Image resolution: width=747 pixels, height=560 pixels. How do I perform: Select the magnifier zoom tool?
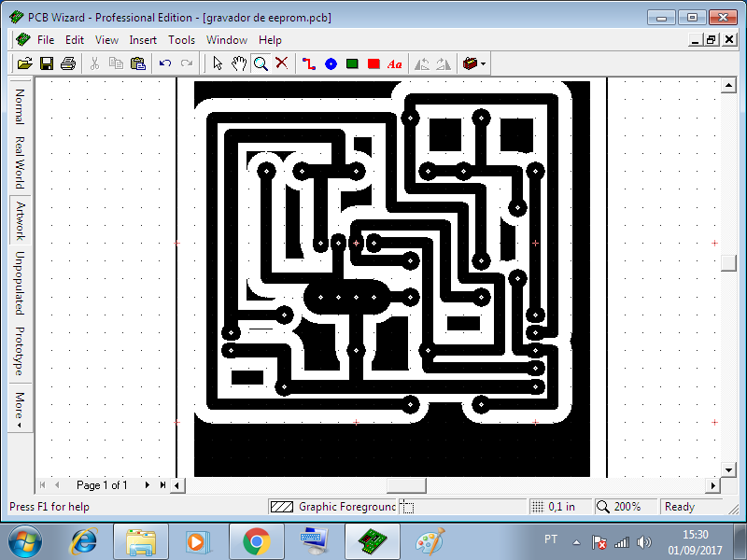click(261, 63)
